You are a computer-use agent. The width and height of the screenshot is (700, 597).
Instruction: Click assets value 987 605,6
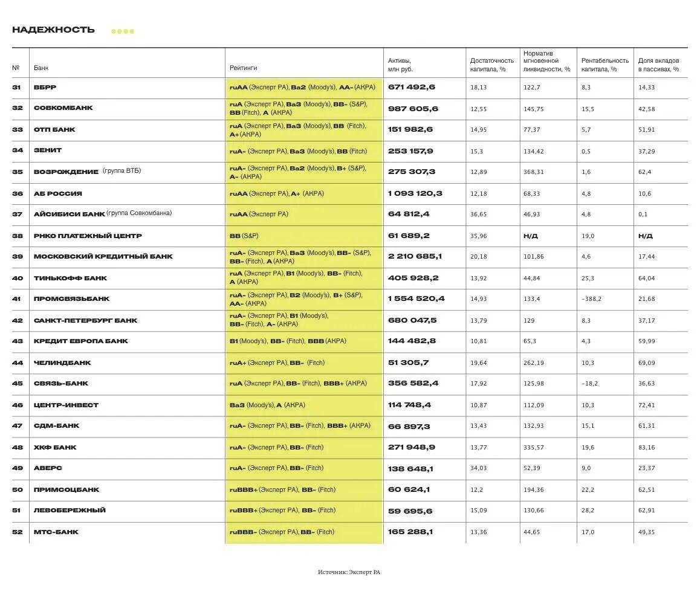(413, 109)
